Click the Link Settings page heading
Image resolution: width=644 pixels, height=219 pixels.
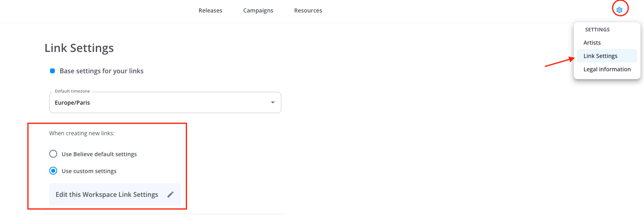point(79,48)
